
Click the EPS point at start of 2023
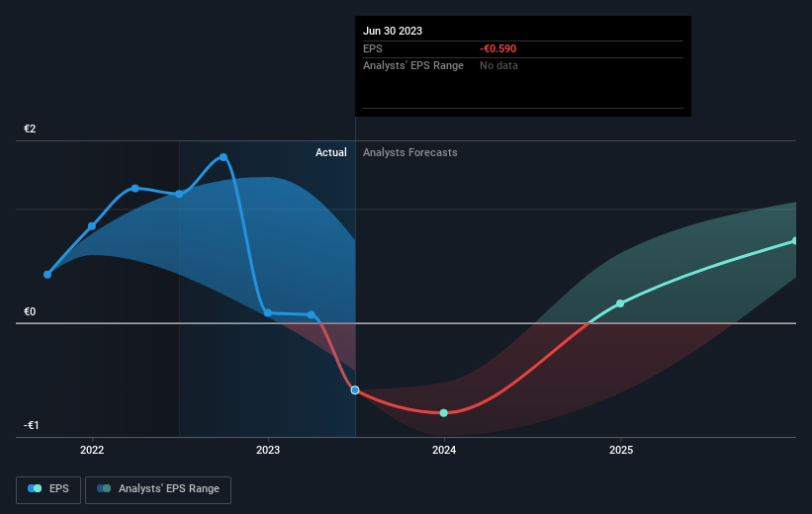tap(268, 312)
